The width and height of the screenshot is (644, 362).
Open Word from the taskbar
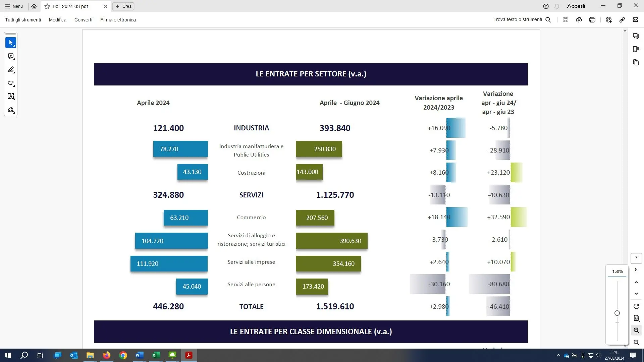(x=140, y=355)
